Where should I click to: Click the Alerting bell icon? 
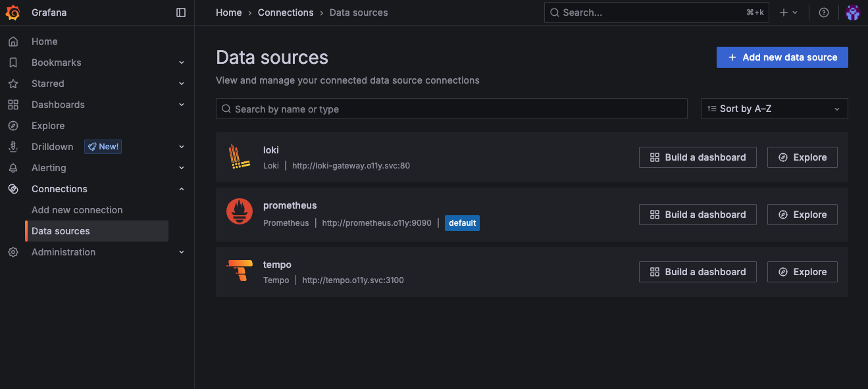click(13, 168)
